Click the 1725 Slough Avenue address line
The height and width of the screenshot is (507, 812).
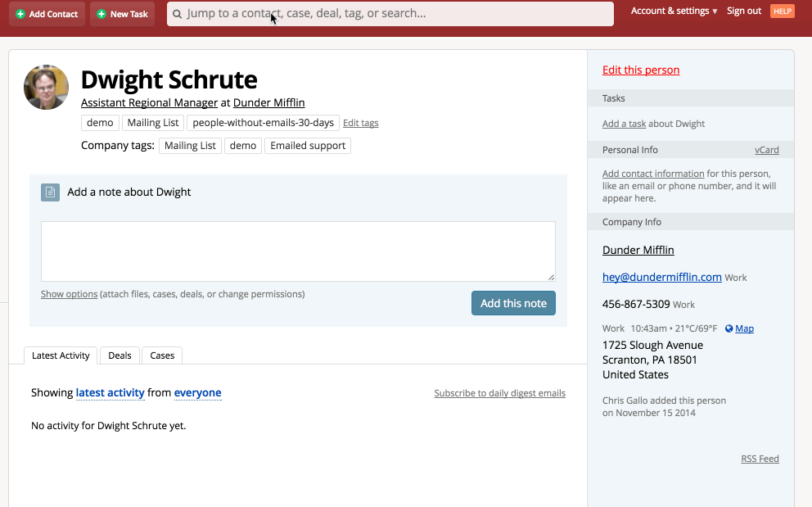tap(652, 346)
